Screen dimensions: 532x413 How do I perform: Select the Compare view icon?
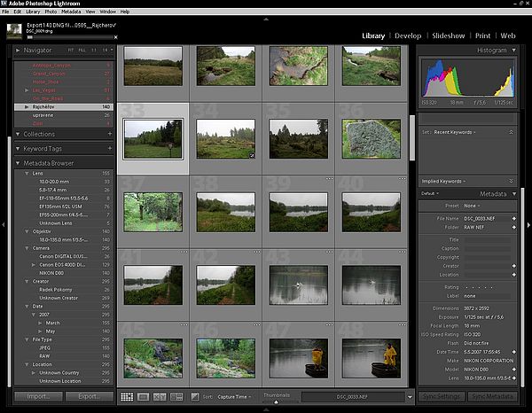point(159,397)
